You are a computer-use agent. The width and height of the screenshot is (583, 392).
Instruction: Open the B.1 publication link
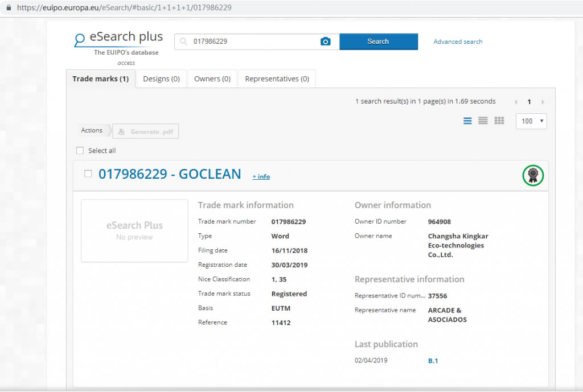433,361
